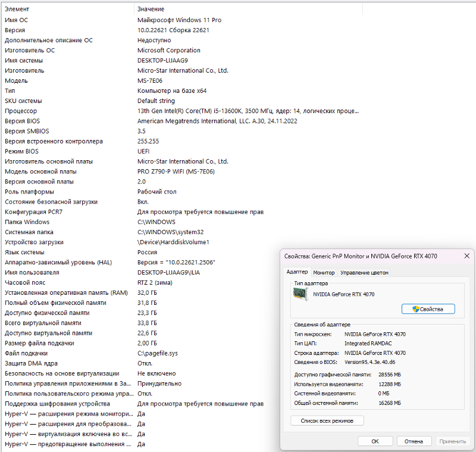Select the Режим BIOS row
476x452 pixels.
tap(182, 151)
